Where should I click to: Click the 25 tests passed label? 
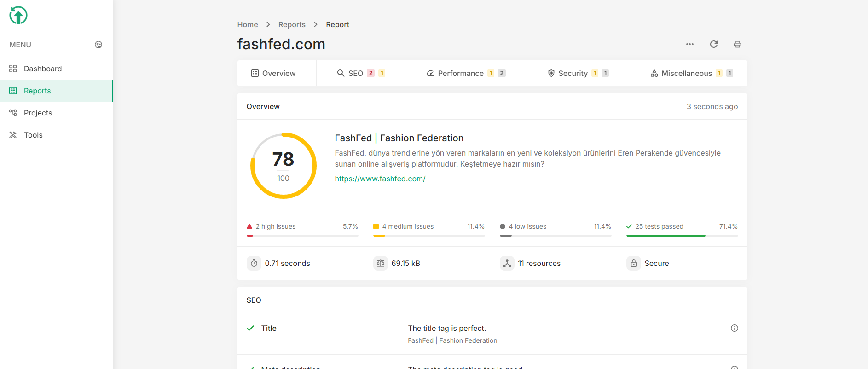tap(659, 226)
